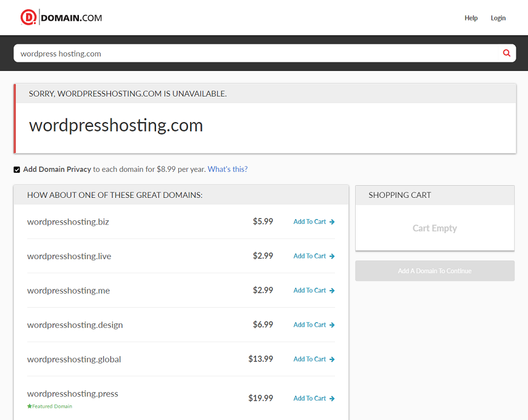Add wordpresshosting.biz to cart
This screenshot has width=528, height=420.
coord(314,222)
